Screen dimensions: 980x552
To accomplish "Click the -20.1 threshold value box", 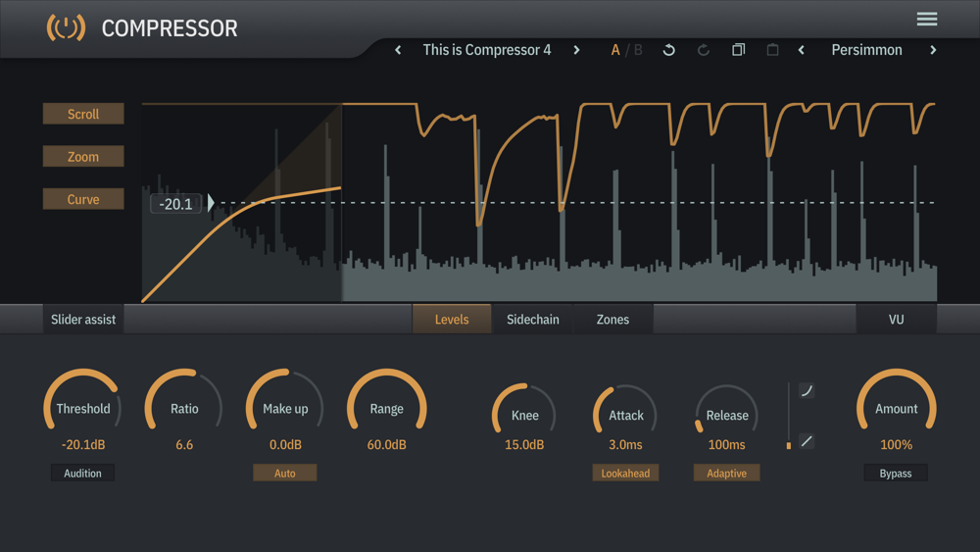I will [x=175, y=204].
